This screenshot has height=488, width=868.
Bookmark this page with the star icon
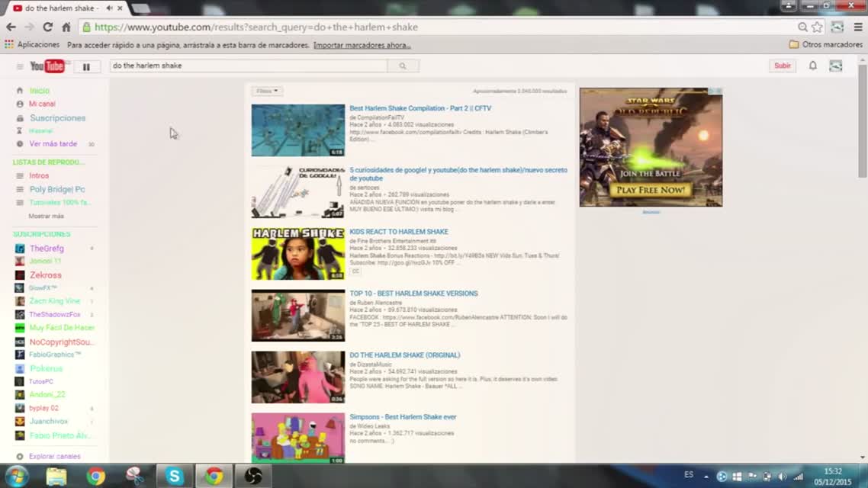point(817,27)
